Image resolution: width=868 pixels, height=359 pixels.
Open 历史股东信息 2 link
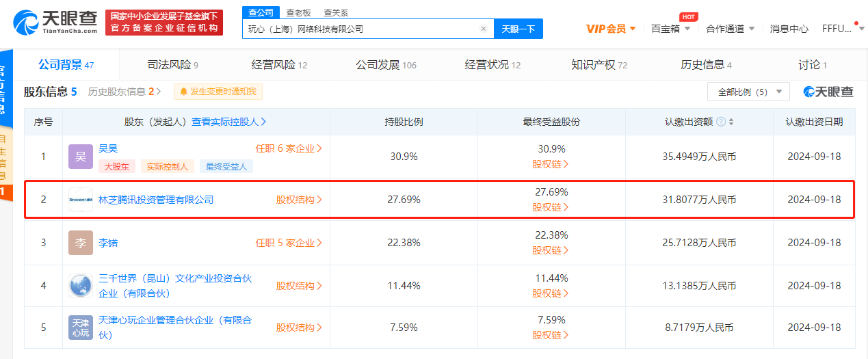pos(125,92)
